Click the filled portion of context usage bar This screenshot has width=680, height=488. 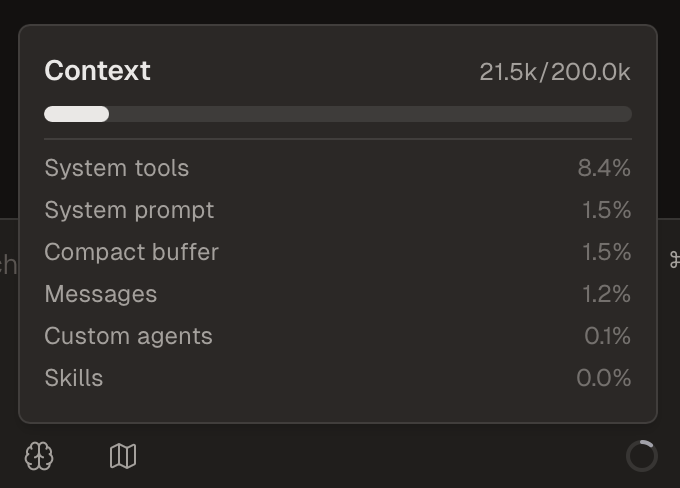pos(76,114)
